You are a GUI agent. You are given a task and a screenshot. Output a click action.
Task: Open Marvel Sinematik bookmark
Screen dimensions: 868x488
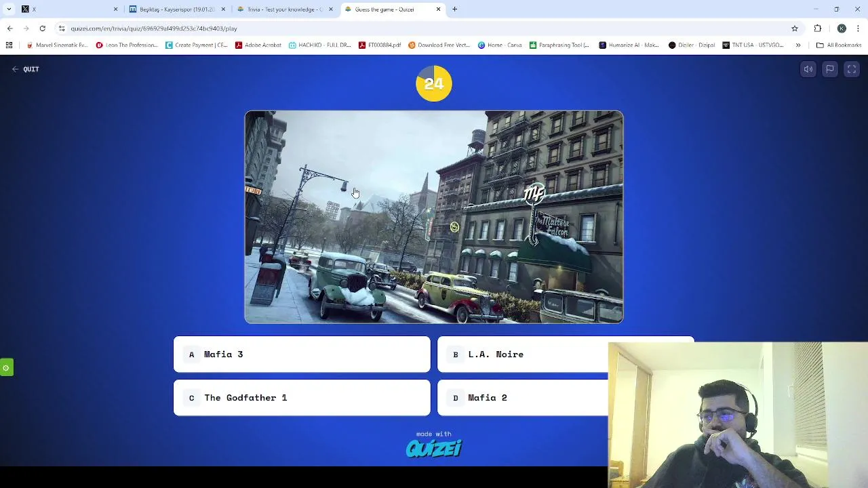[x=57, y=45]
